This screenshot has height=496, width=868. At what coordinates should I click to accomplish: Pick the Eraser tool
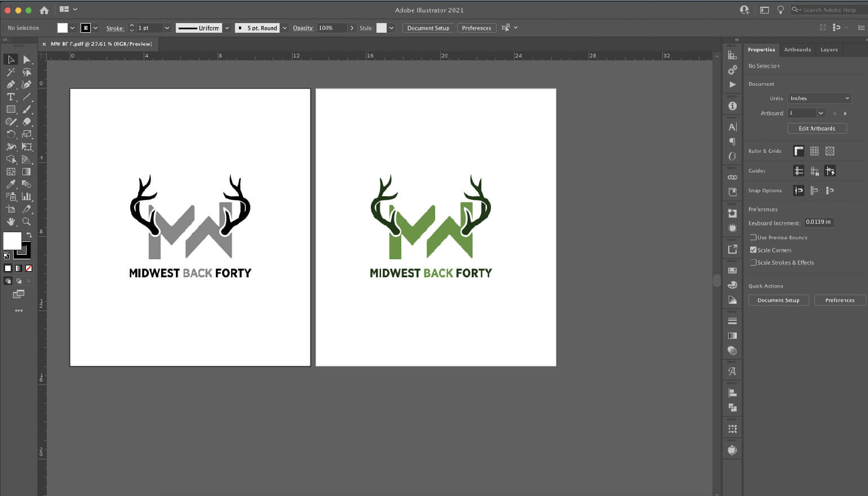(x=26, y=122)
